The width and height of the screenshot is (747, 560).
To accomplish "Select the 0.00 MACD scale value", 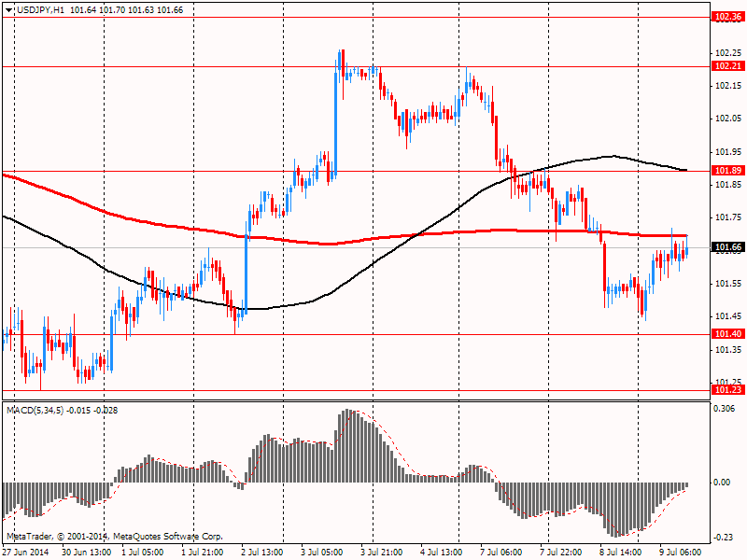I will point(722,483).
